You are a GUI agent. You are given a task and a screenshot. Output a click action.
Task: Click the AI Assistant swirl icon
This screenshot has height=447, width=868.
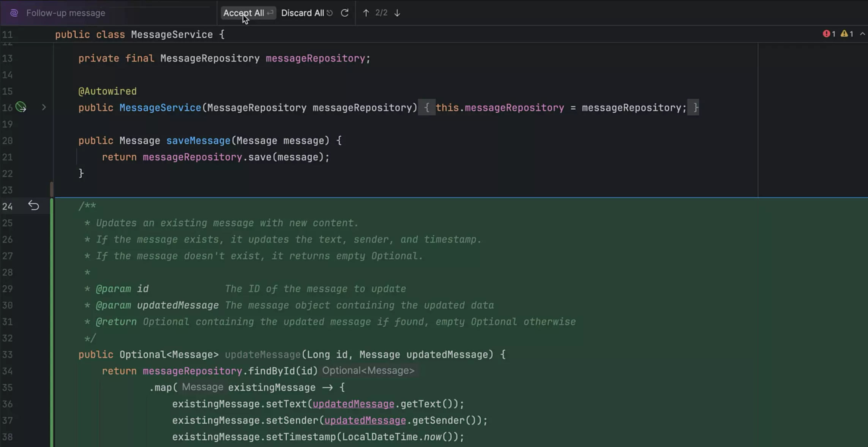click(x=14, y=13)
